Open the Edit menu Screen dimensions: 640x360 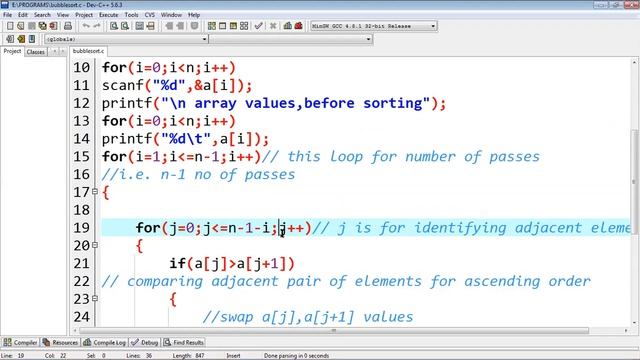(23, 15)
